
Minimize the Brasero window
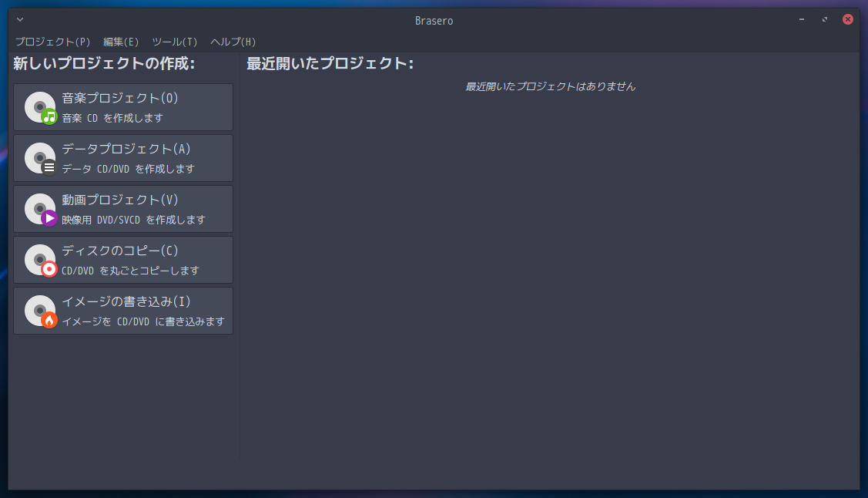click(802, 20)
